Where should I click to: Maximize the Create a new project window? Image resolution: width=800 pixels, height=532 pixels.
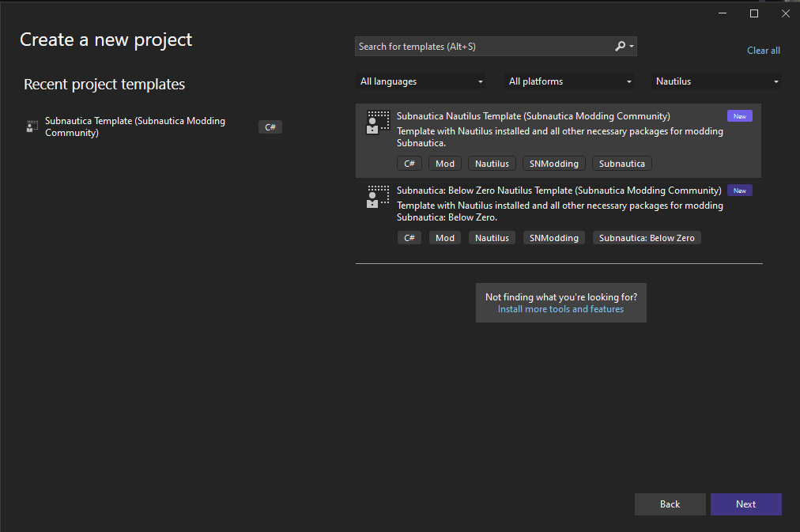pos(753,13)
